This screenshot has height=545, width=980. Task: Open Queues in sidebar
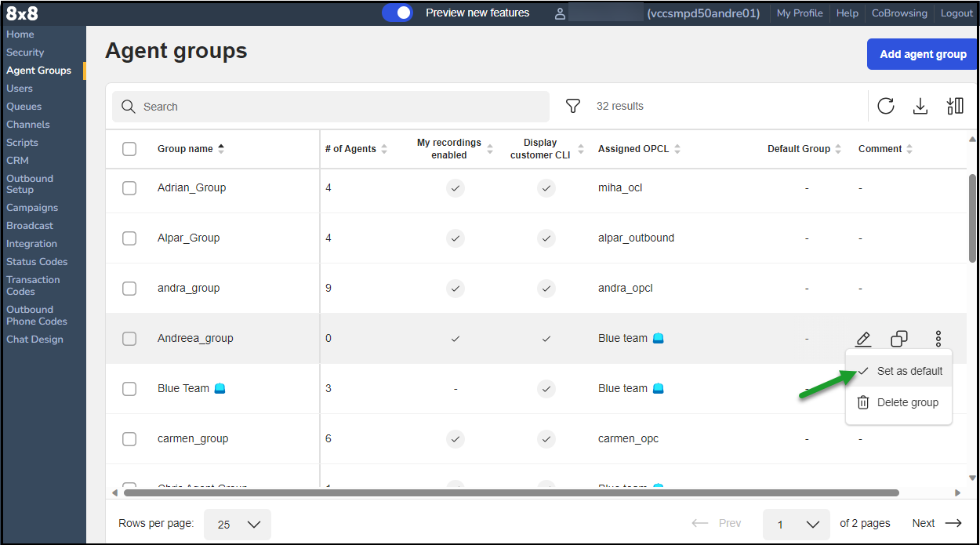[x=24, y=107]
